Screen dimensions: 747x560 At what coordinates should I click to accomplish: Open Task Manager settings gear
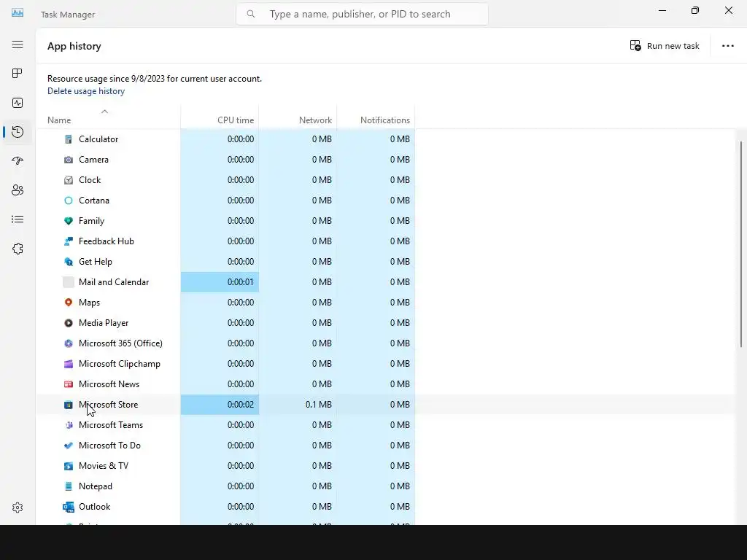[x=18, y=507]
